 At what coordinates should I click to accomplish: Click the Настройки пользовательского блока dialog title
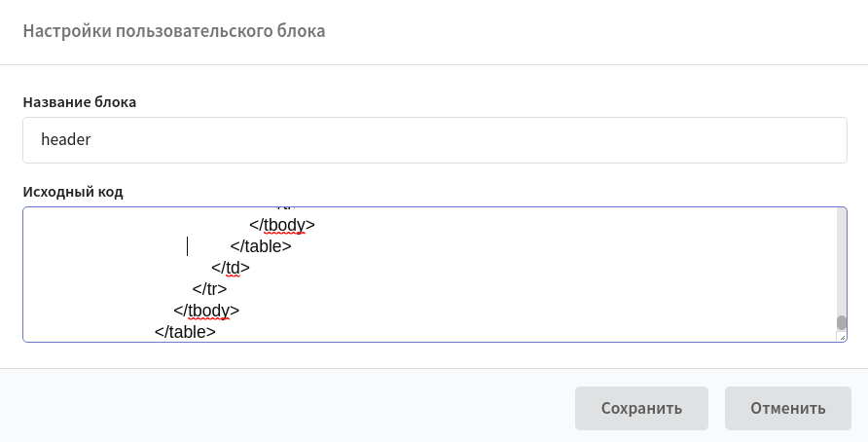point(174,31)
